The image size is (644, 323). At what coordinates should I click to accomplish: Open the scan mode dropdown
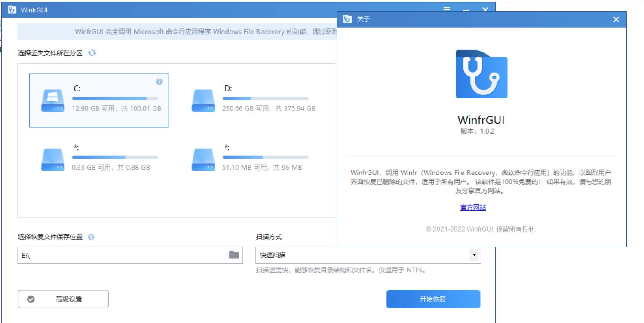click(x=368, y=255)
